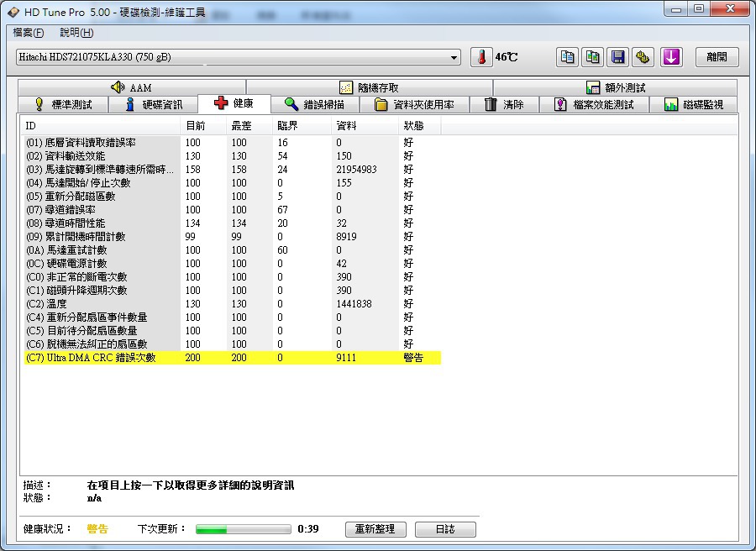Select the (01) 底層資料讀取錯誤率 row
This screenshot has height=551, width=756.
[x=233, y=143]
